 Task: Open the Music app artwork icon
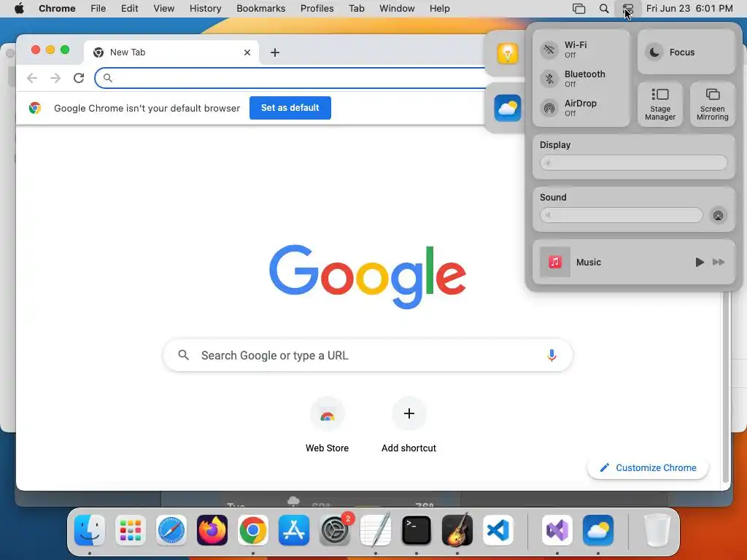click(555, 262)
